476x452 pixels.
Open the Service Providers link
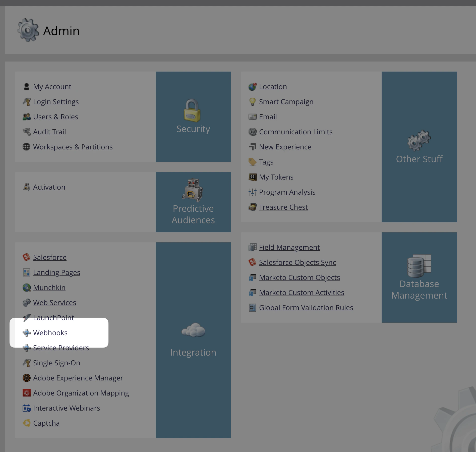click(x=61, y=348)
